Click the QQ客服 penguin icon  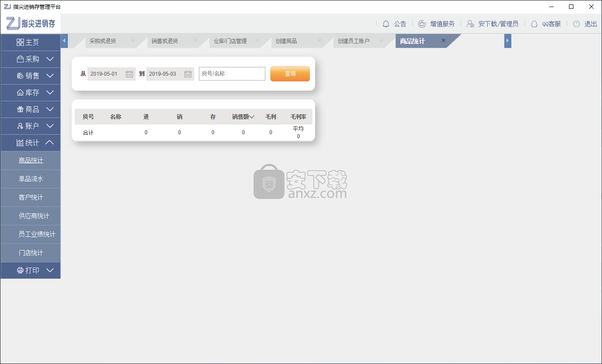pos(534,24)
